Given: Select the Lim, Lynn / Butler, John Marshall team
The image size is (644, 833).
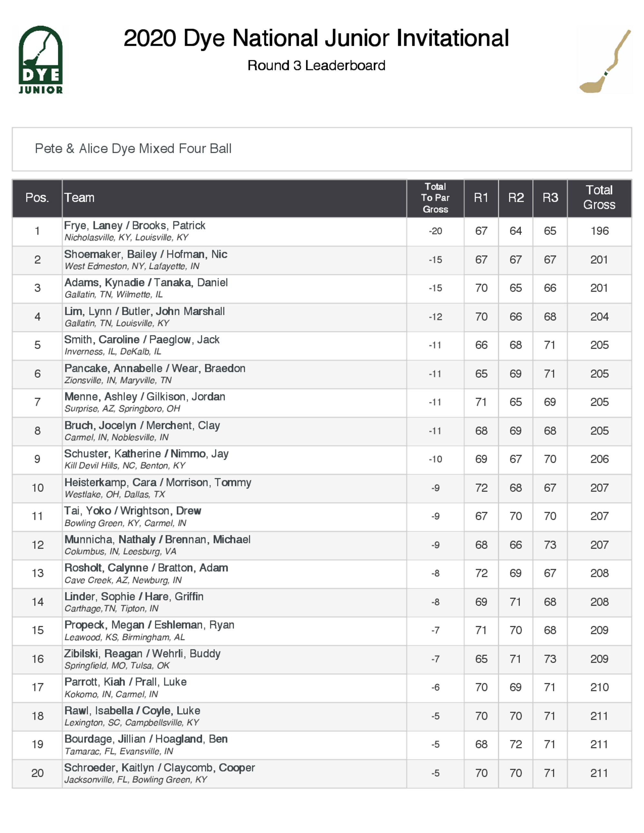Looking at the screenshot, I should pos(145,311).
